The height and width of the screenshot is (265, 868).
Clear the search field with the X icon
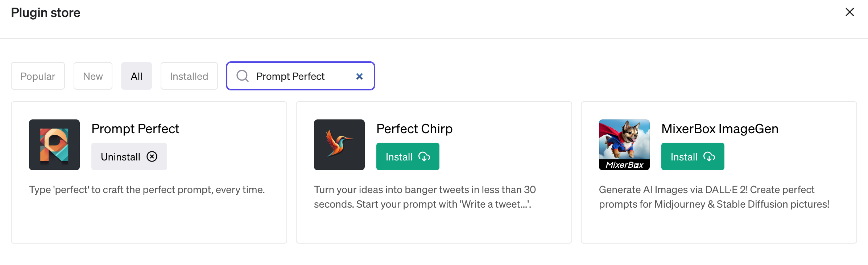pyautogui.click(x=359, y=76)
